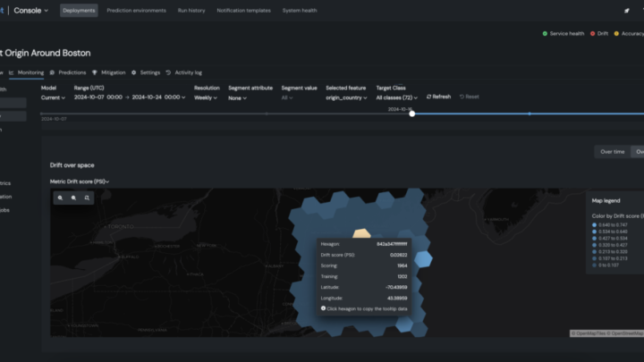Click the Latitude value -70.43959
This screenshot has width=644, height=362.
tap(396, 287)
